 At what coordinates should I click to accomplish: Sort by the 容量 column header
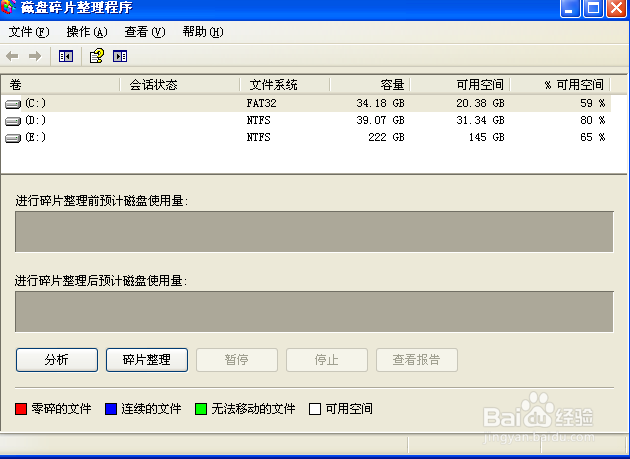tap(370, 85)
